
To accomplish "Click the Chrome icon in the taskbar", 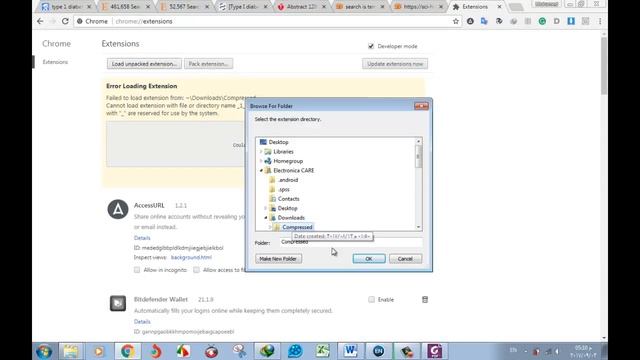I will (127, 351).
